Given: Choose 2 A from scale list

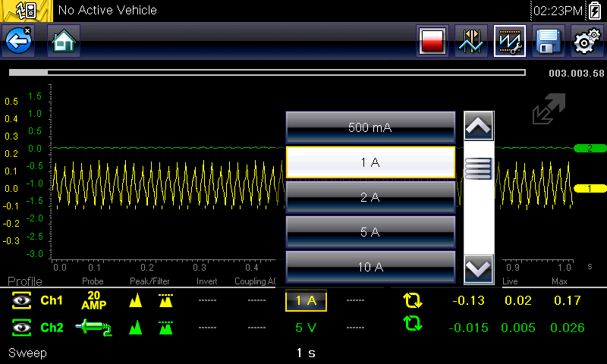Looking at the screenshot, I should pos(370,197).
